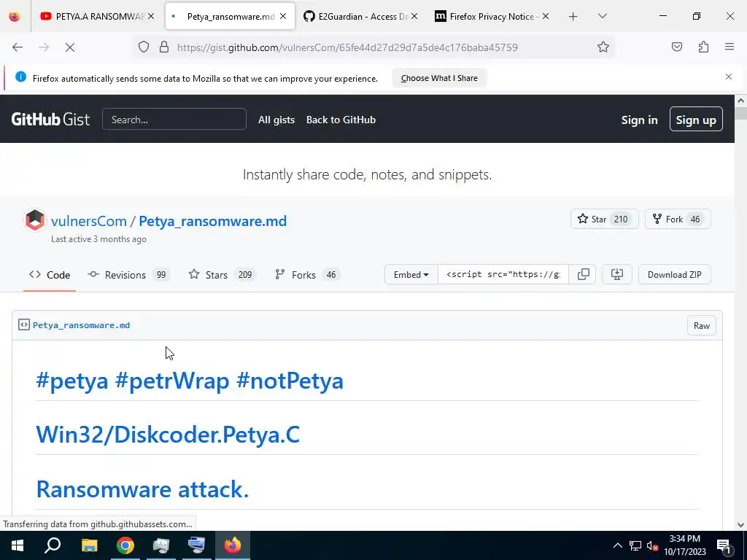Open the star count 210
Viewport: 747px width, 560px height.
point(621,219)
